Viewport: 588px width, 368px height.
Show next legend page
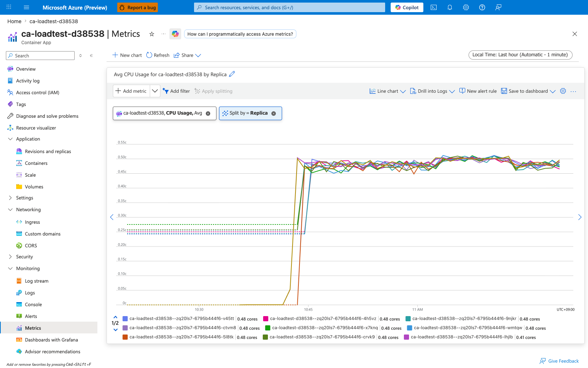(115, 330)
